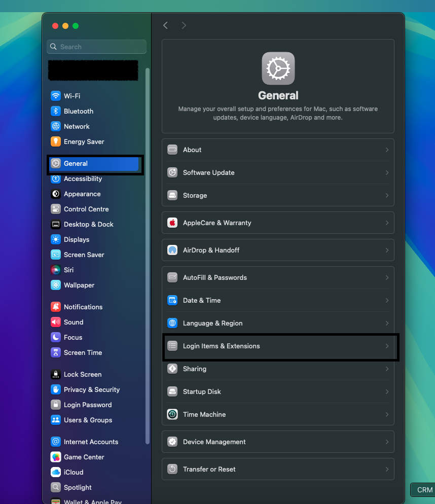Open the Displays sun icon

pyautogui.click(x=56, y=239)
